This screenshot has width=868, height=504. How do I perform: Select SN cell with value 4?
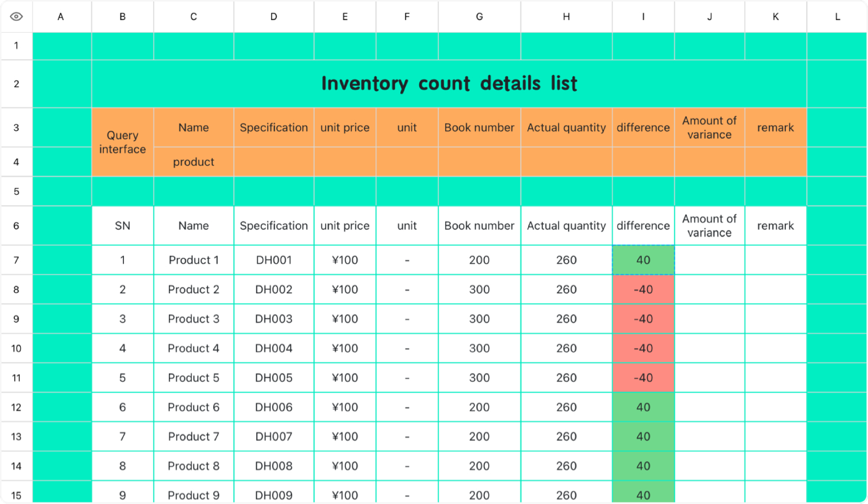(x=123, y=348)
